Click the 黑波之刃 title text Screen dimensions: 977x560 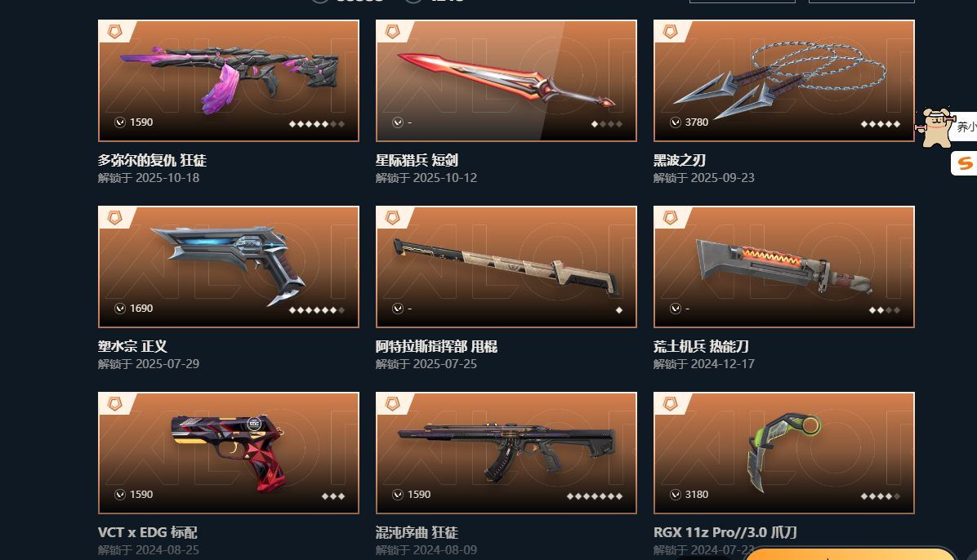[x=679, y=160]
